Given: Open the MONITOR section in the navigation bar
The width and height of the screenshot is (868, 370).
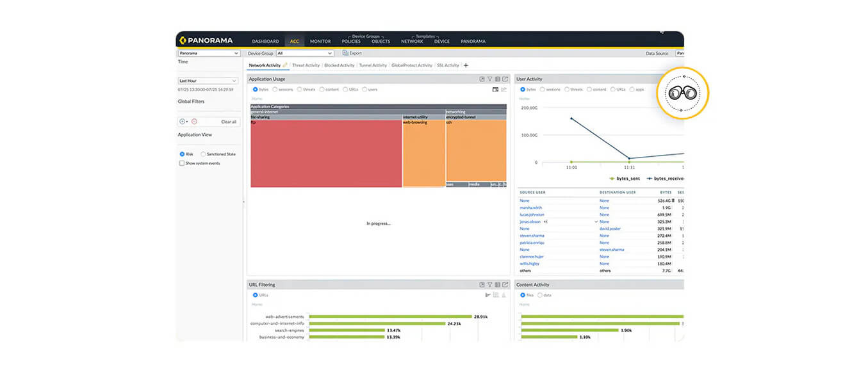Looking at the screenshot, I should click(320, 41).
